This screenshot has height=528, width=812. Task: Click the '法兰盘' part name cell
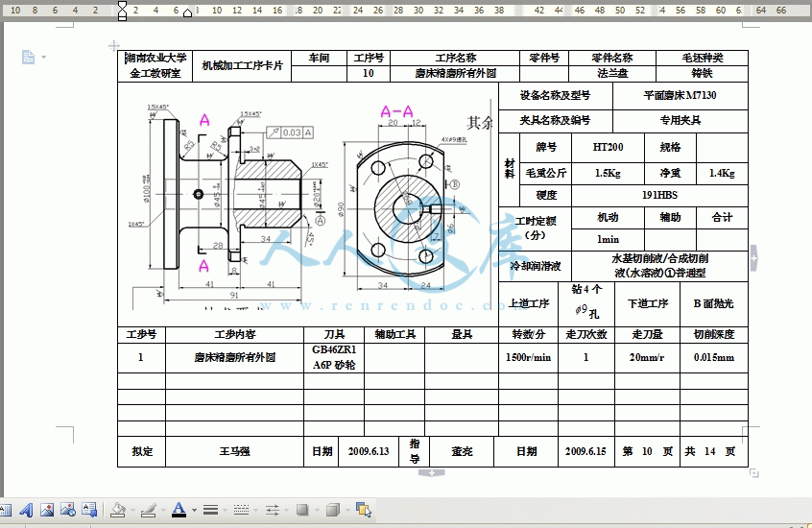pyautogui.click(x=612, y=74)
